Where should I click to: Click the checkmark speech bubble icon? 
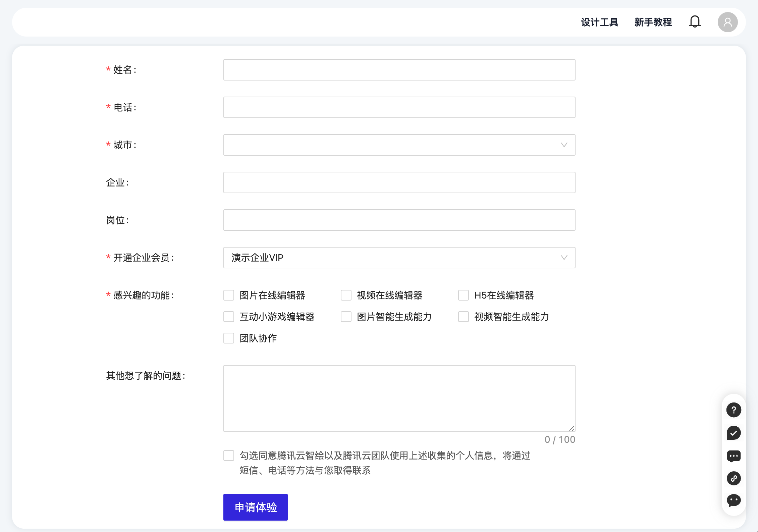734,433
